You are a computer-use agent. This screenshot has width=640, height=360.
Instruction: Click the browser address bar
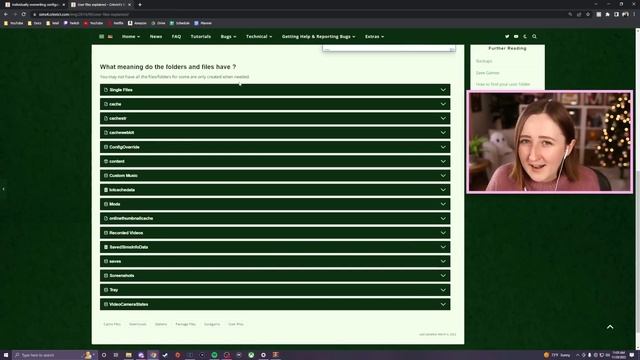click(302, 14)
